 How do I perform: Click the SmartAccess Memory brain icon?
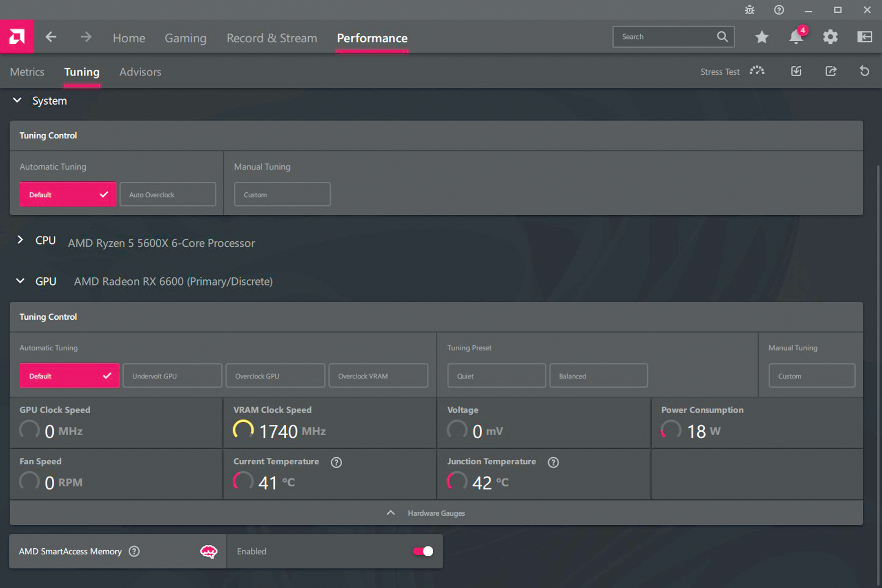(x=209, y=552)
